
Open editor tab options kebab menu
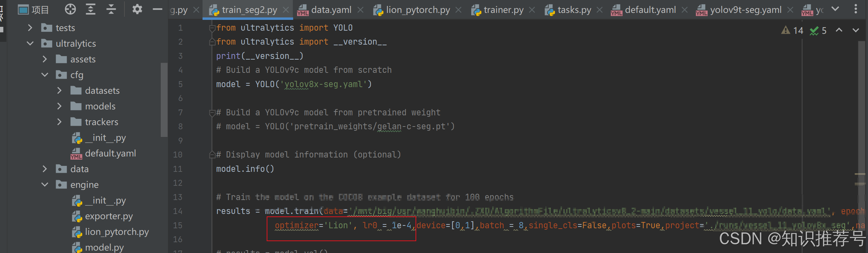[x=856, y=9]
